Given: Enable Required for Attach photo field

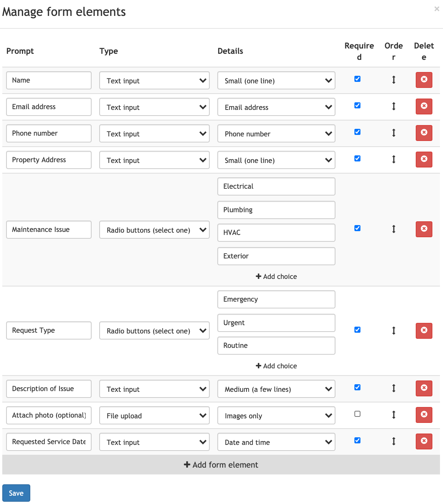Looking at the screenshot, I should coord(357,414).
